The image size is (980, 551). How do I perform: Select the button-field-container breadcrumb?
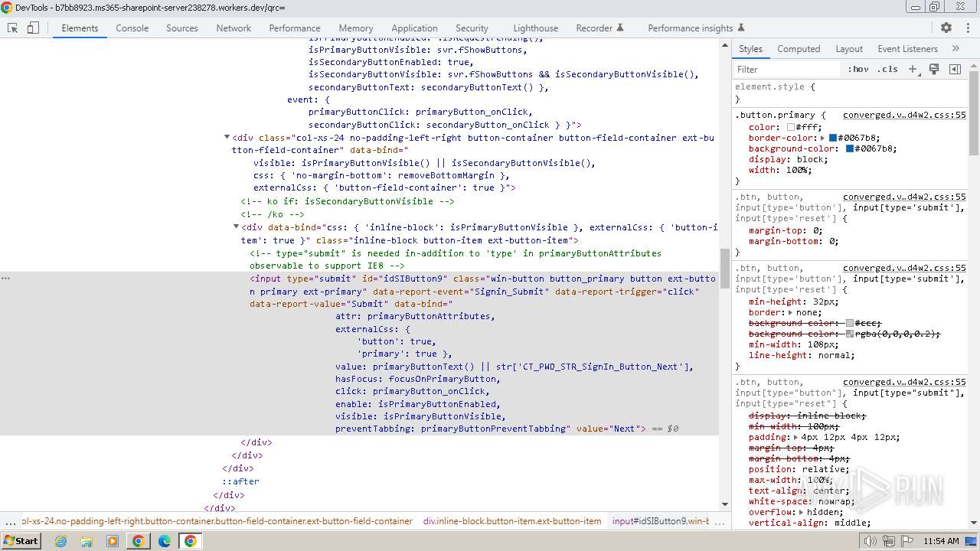tap(217, 521)
